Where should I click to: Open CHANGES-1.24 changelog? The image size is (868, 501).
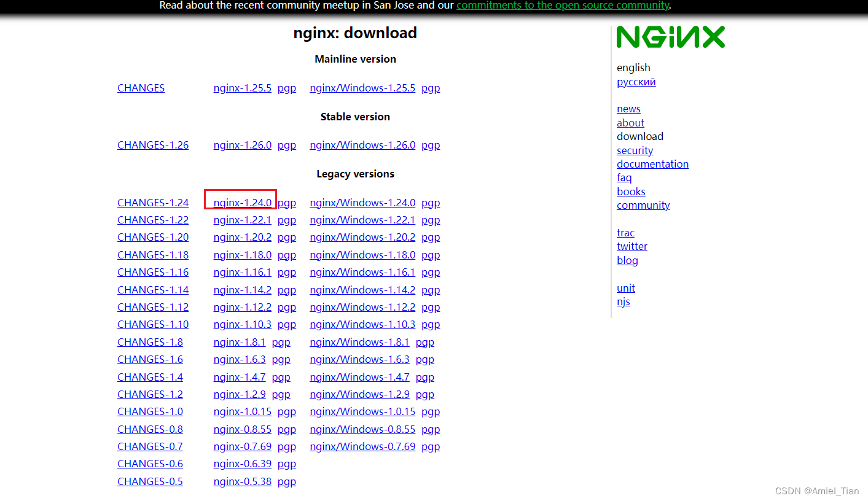coord(153,202)
